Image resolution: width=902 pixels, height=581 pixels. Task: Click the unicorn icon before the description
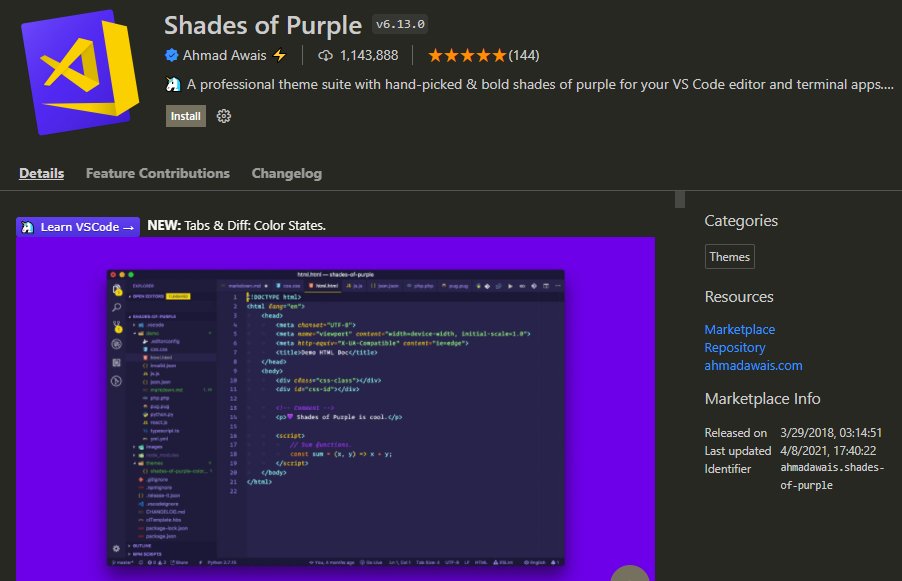tap(173, 85)
